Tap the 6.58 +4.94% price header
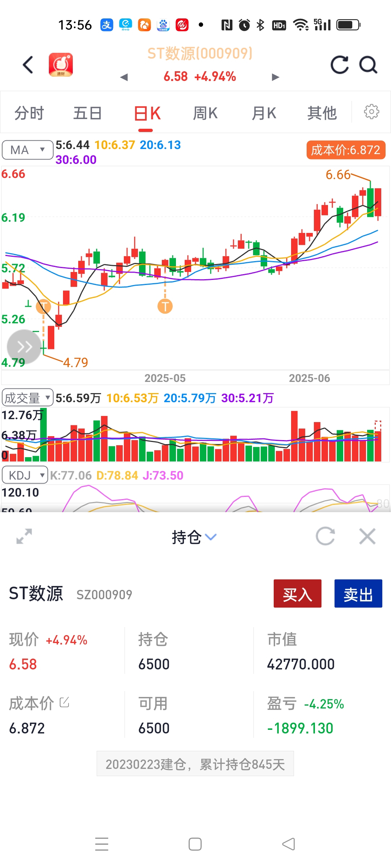This screenshot has height=868, width=391. click(x=200, y=76)
